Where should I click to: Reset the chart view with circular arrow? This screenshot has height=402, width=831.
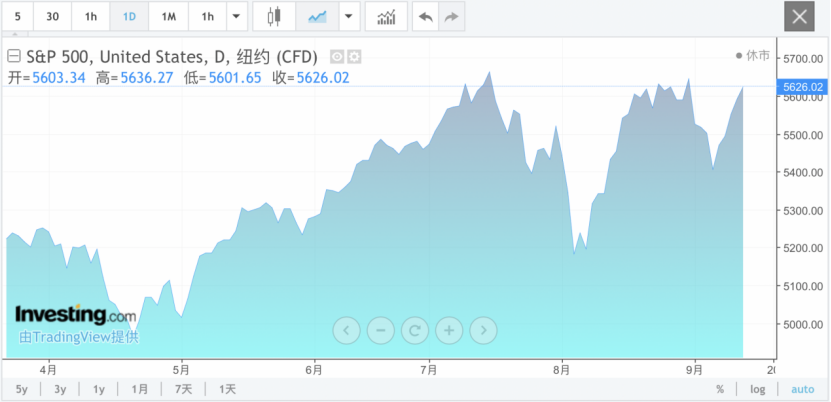pos(414,329)
